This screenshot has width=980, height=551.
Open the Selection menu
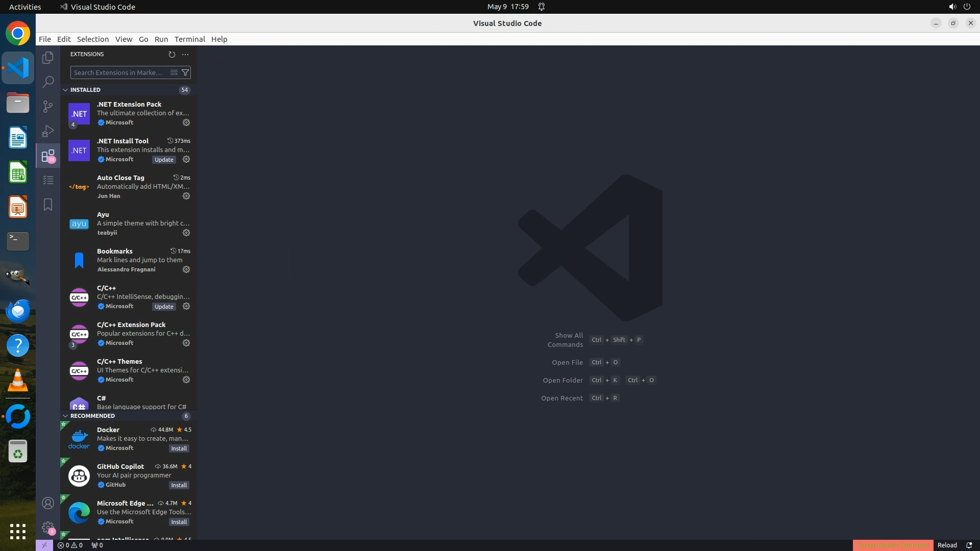pos(92,39)
